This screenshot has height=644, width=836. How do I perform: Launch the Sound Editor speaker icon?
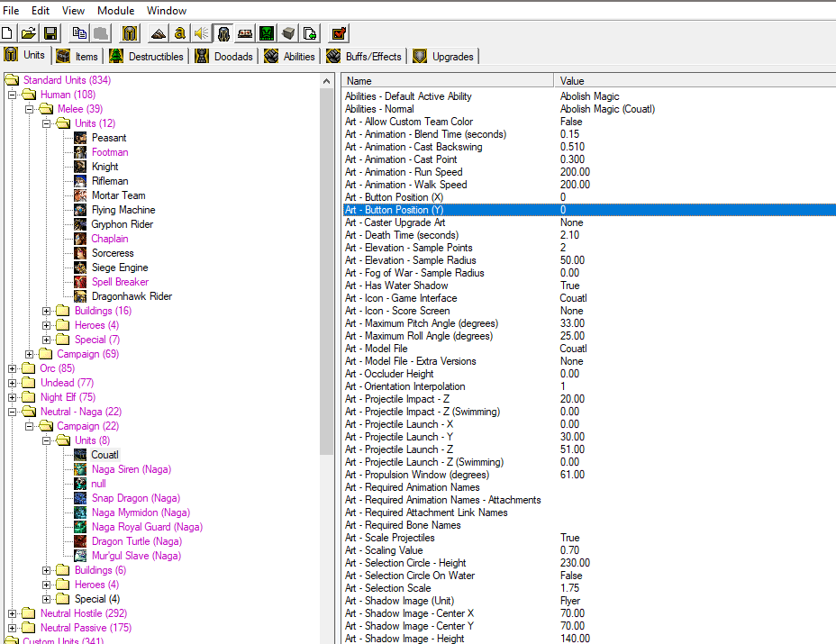point(201,33)
